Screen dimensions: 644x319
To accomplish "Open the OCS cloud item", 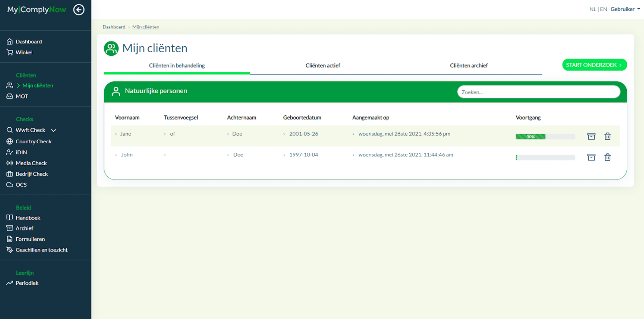I will [21, 185].
